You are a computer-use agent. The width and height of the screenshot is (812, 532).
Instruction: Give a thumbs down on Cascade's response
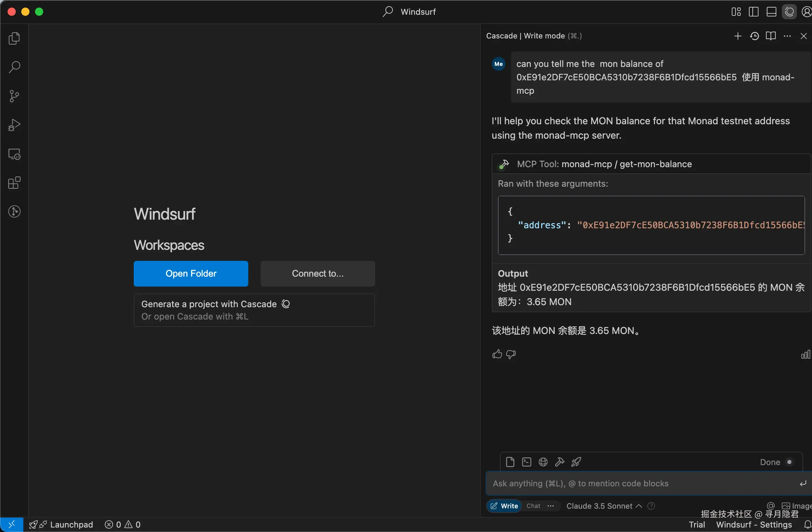click(511, 354)
